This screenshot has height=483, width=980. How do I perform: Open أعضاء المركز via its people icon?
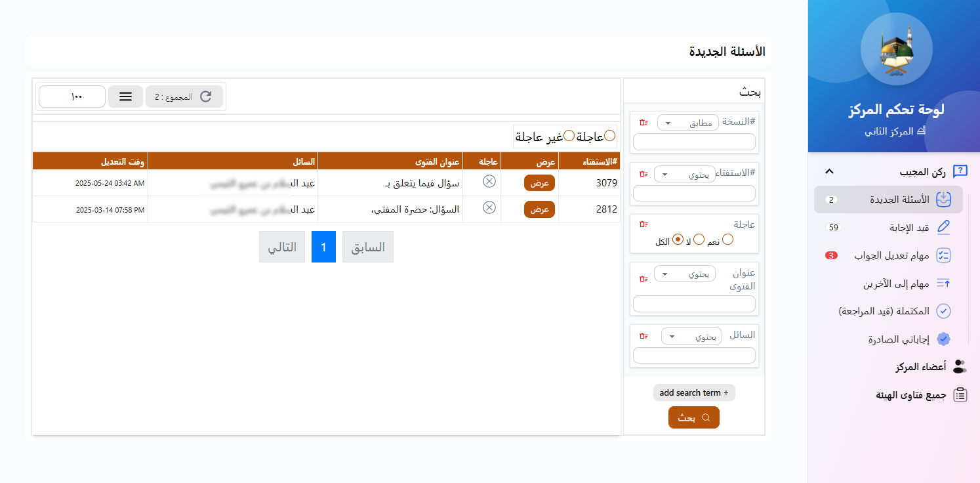pyautogui.click(x=960, y=366)
